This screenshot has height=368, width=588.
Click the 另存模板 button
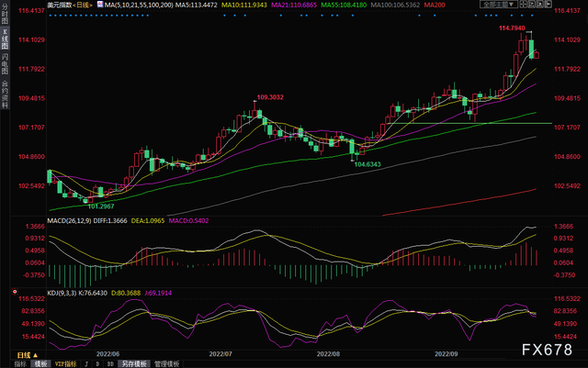pyautogui.click(x=132, y=363)
